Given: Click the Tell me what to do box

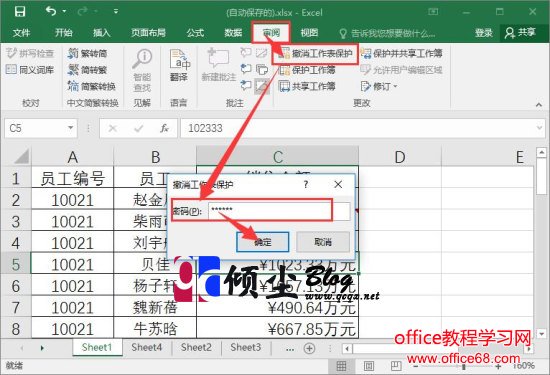Looking at the screenshot, I should [388, 33].
